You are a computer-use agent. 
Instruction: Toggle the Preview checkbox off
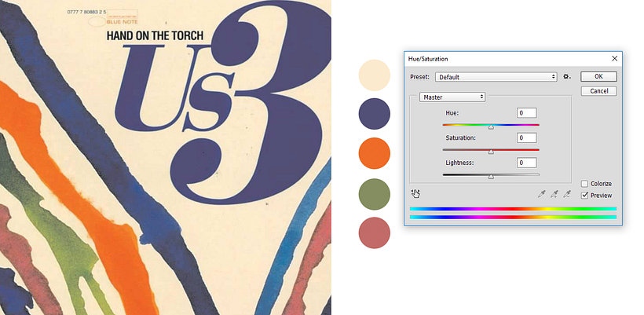(585, 196)
